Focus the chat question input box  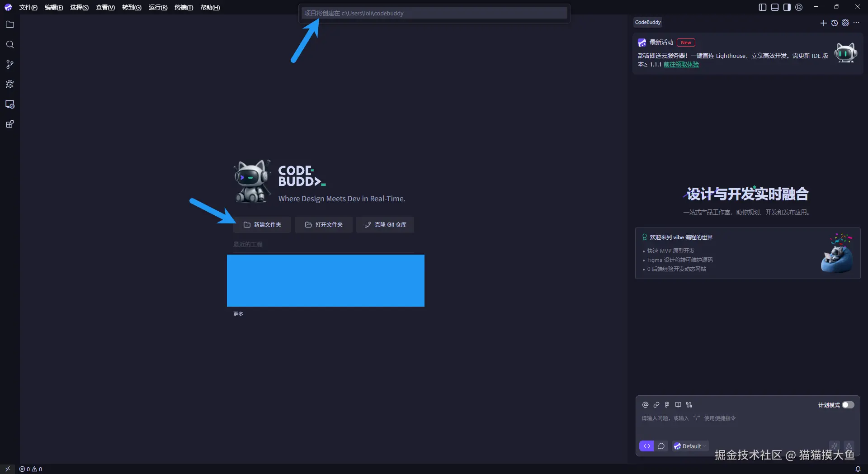click(x=748, y=418)
